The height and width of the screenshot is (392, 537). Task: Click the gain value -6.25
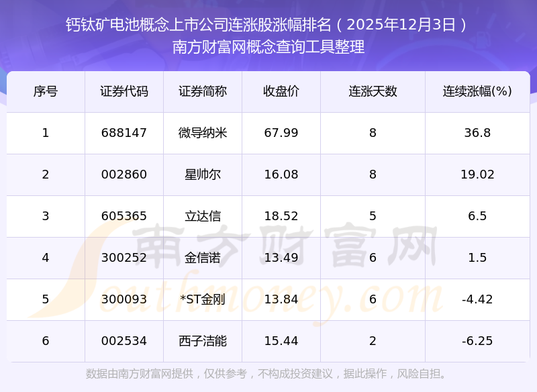[x=477, y=341]
